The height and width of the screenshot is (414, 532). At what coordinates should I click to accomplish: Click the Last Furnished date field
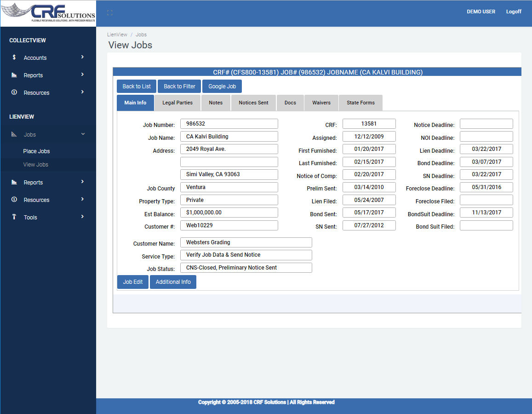(x=369, y=162)
